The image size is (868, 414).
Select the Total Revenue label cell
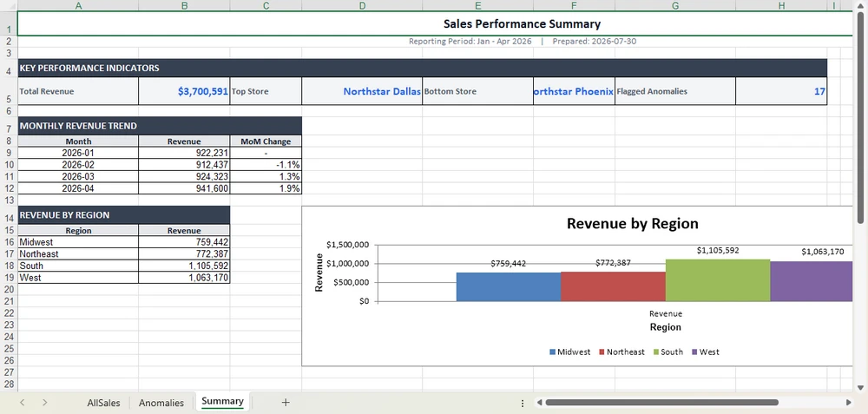coord(78,91)
